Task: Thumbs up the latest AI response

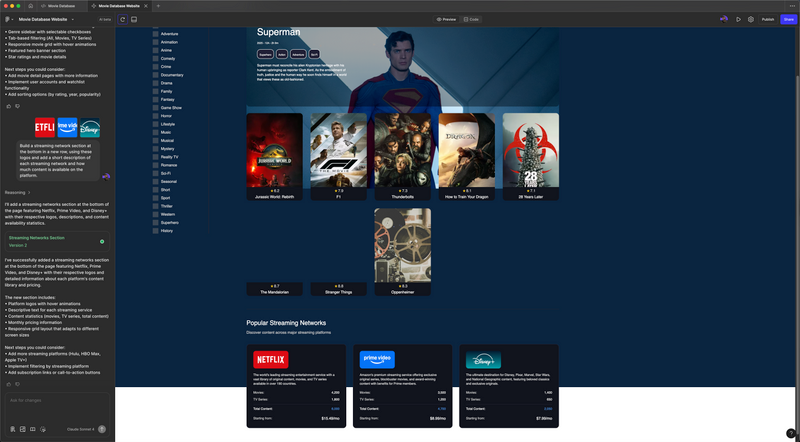Action: (9, 384)
